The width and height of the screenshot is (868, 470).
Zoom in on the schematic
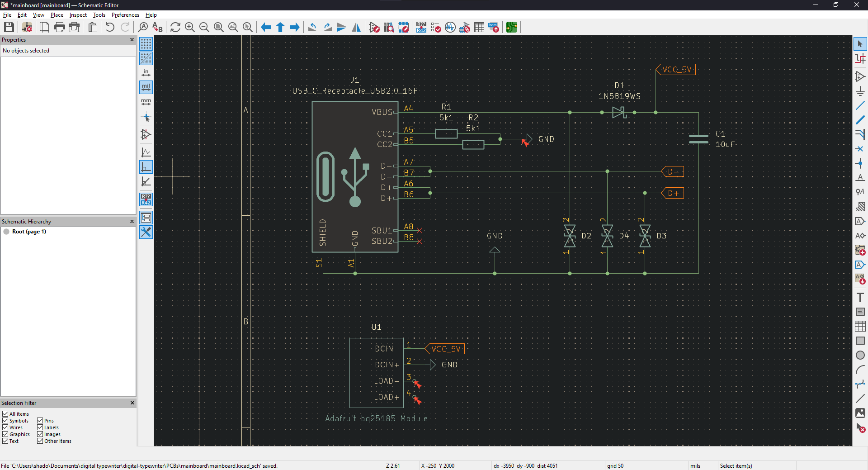click(190, 28)
